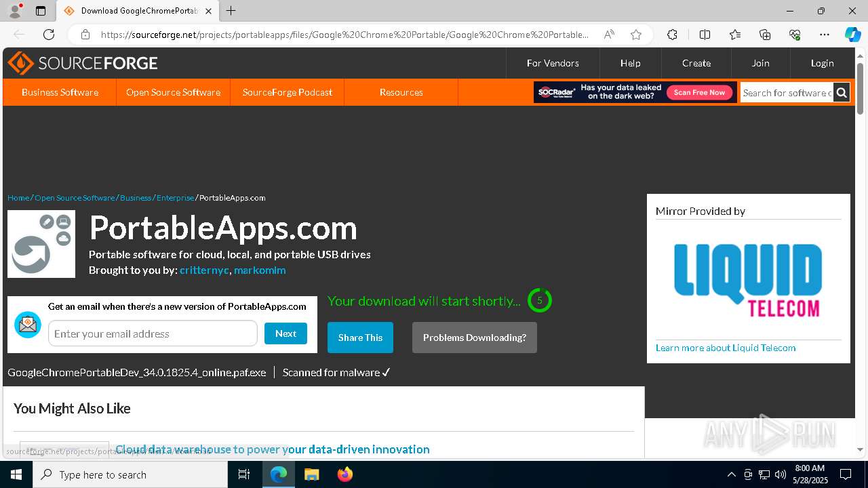The height and width of the screenshot is (488, 868).
Task: Click the Join link
Action: pos(760,63)
